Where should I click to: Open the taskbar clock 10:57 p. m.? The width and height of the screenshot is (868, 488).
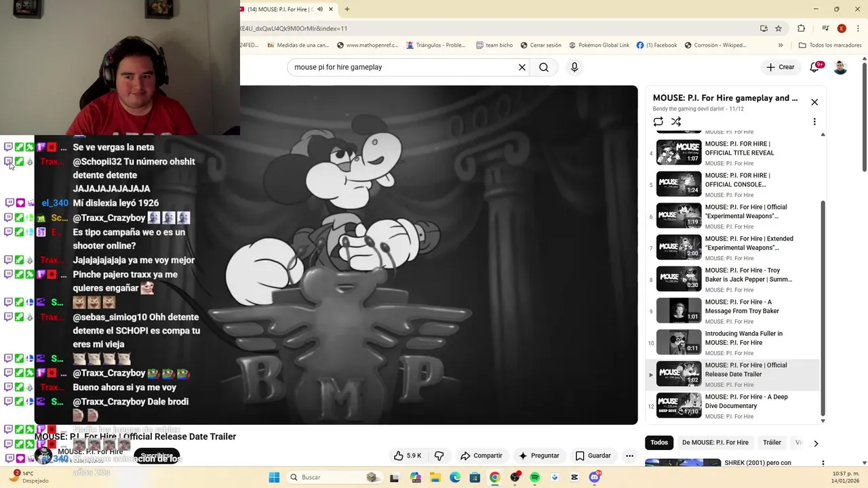pos(841,477)
